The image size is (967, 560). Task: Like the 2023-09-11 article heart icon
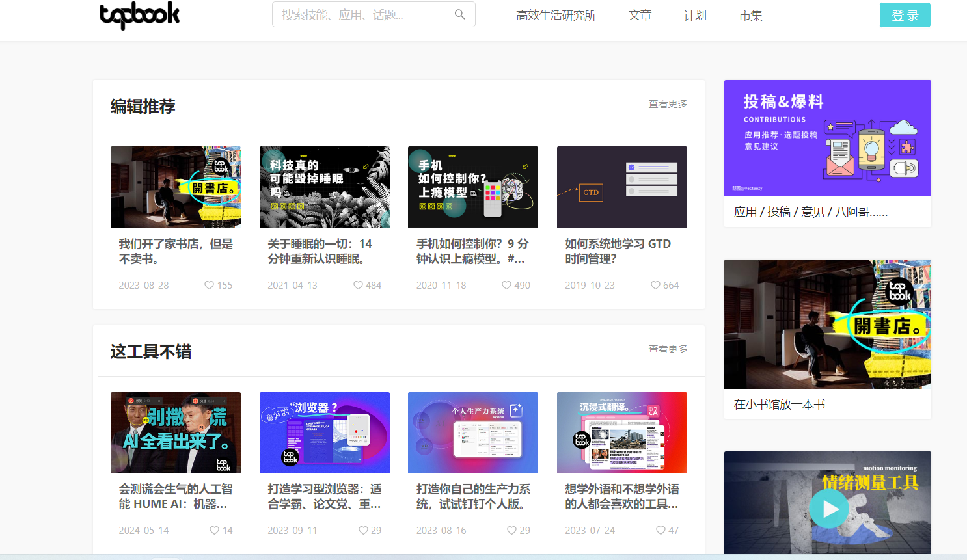click(x=363, y=531)
